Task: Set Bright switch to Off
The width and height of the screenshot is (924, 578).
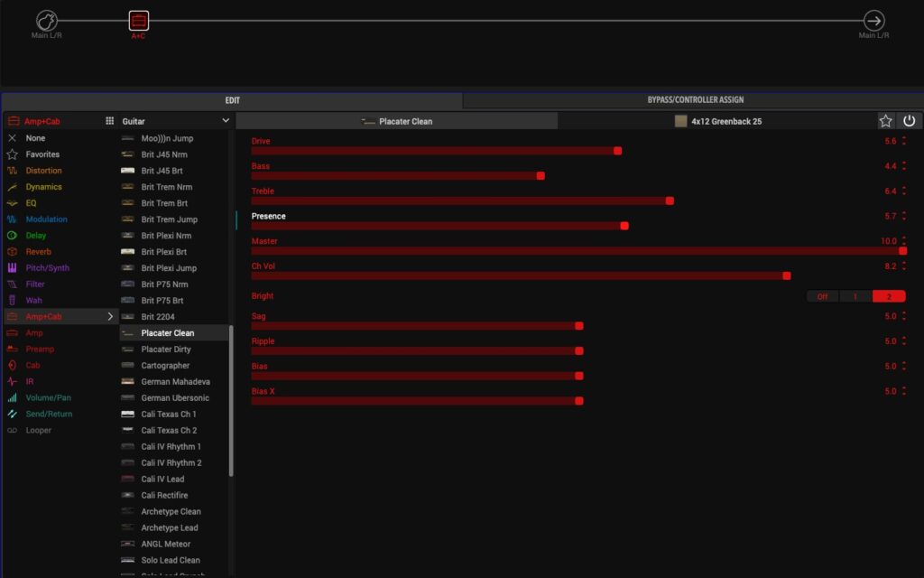Action: point(821,296)
